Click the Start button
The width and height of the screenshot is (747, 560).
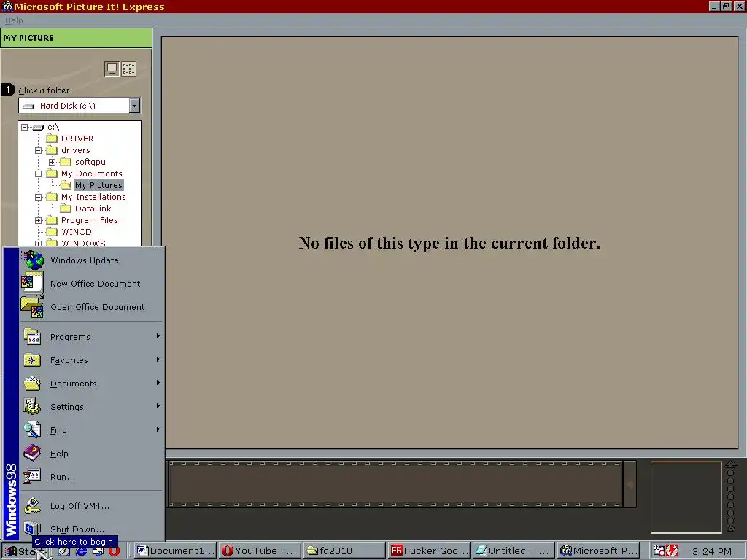click(x=24, y=551)
